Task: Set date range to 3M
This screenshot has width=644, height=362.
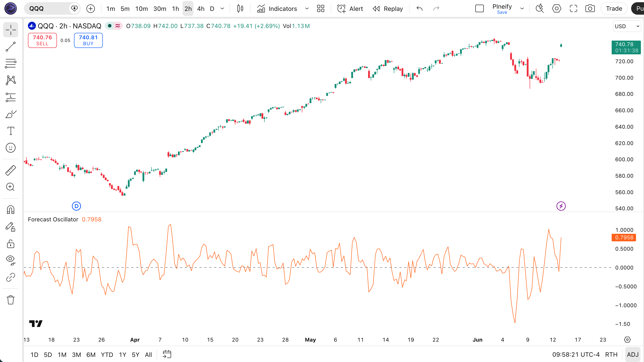Action: pyautogui.click(x=76, y=354)
